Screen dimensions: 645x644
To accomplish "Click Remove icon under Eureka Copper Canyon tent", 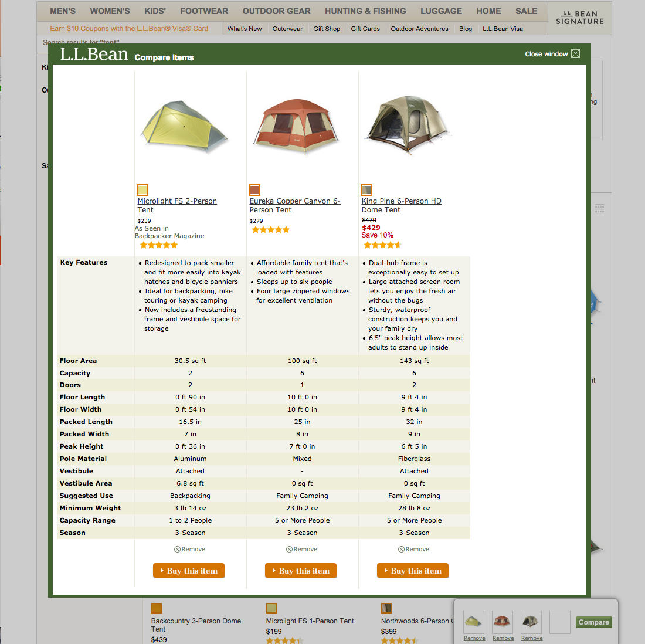I will click(x=301, y=549).
